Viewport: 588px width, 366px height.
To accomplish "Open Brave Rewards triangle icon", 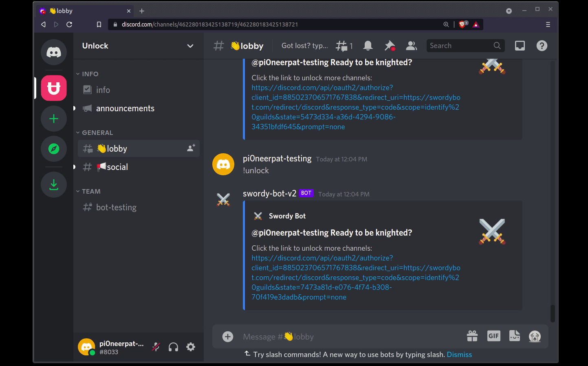I will tap(476, 24).
